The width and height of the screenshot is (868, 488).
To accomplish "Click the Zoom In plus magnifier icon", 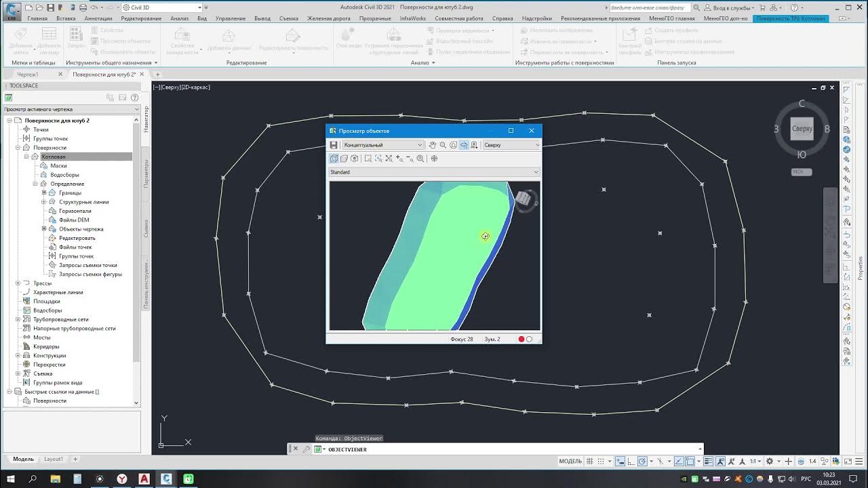I will pos(399,159).
